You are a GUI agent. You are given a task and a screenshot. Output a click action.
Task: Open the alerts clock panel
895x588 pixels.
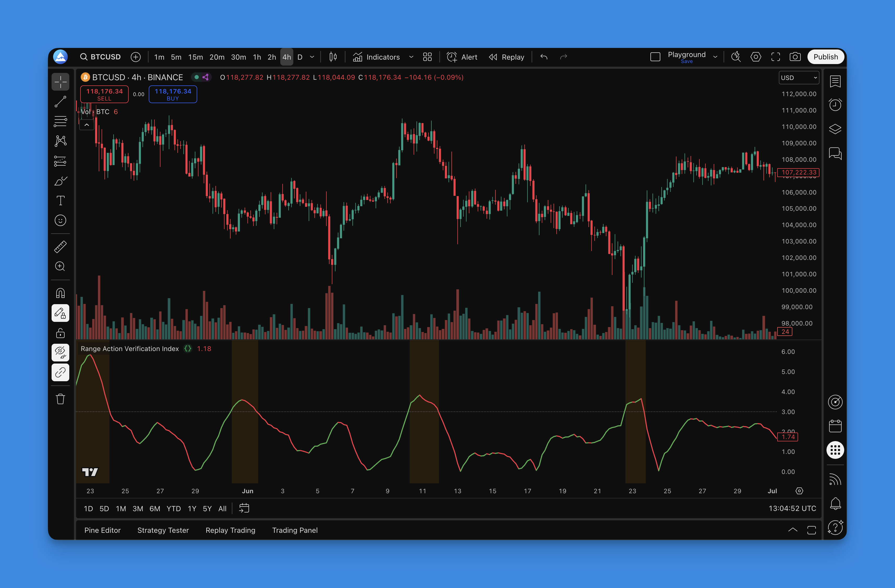tap(835, 104)
